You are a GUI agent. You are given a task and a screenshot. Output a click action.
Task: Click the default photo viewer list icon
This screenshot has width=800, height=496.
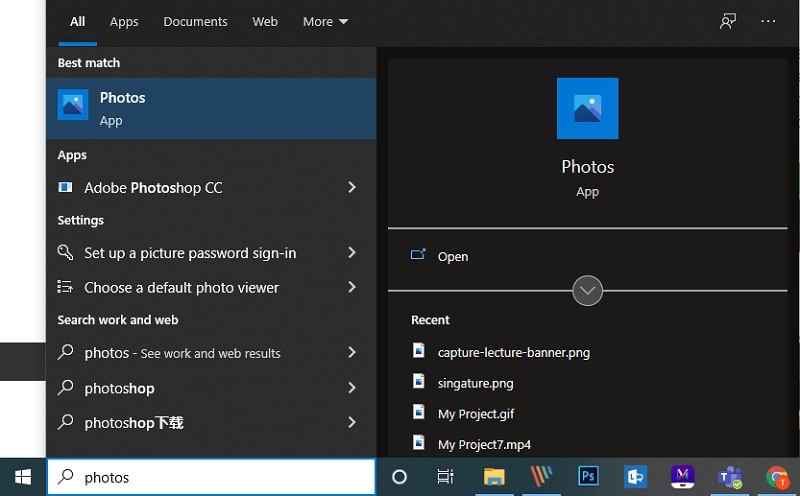click(x=65, y=287)
